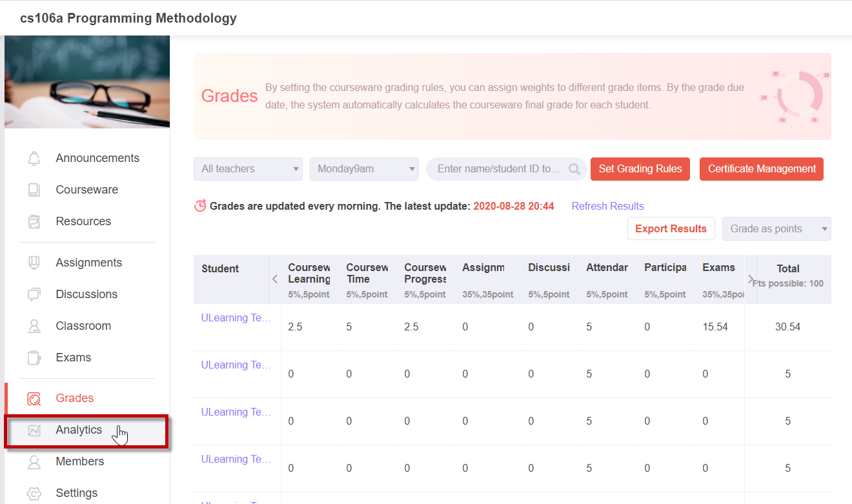Click the Attendance column header
Image resolution: width=852 pixels, height=504 pixels.
pos(607,267)
